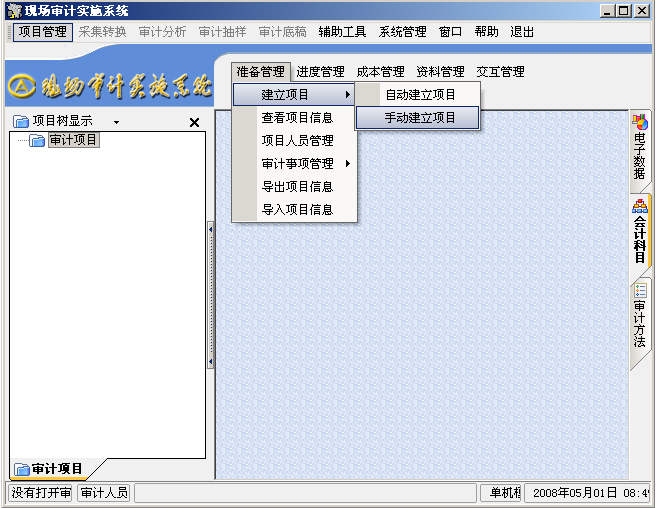The width and height of the screenshot is (656, 508).
Task: Select the 交互管理 tab
Action: coord(500,72)
